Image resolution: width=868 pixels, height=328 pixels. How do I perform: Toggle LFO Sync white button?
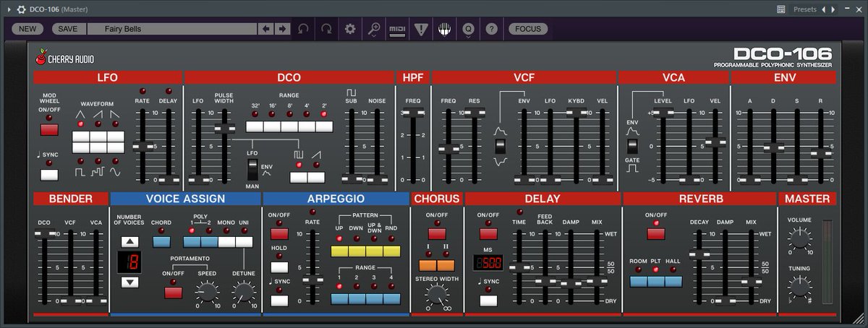(48, 174)
